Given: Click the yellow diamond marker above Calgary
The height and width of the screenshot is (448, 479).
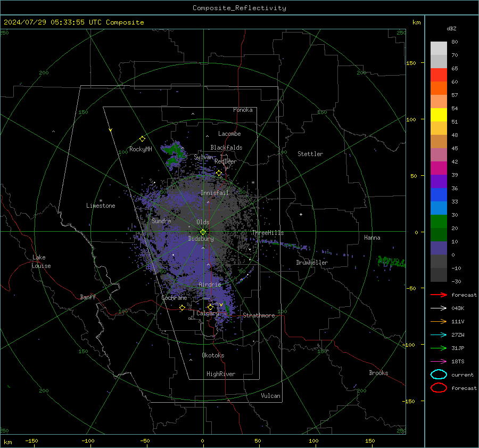Looking at the screenshot, I should [210, 307].
